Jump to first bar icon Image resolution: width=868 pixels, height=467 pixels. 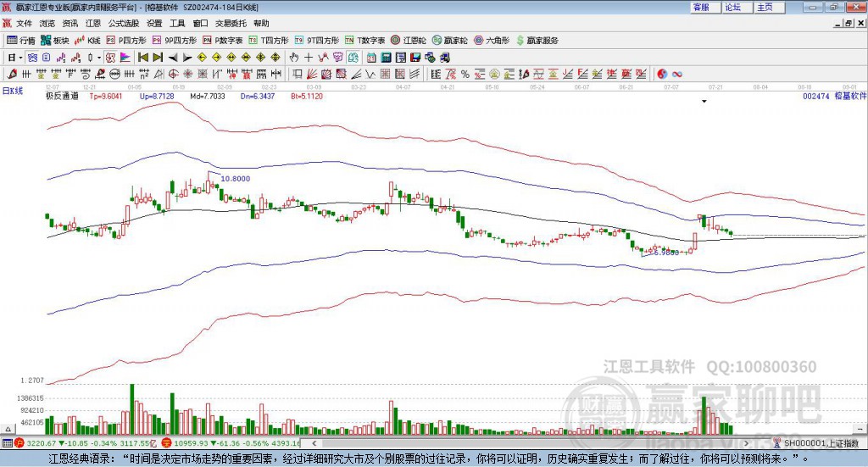point(142,58)
